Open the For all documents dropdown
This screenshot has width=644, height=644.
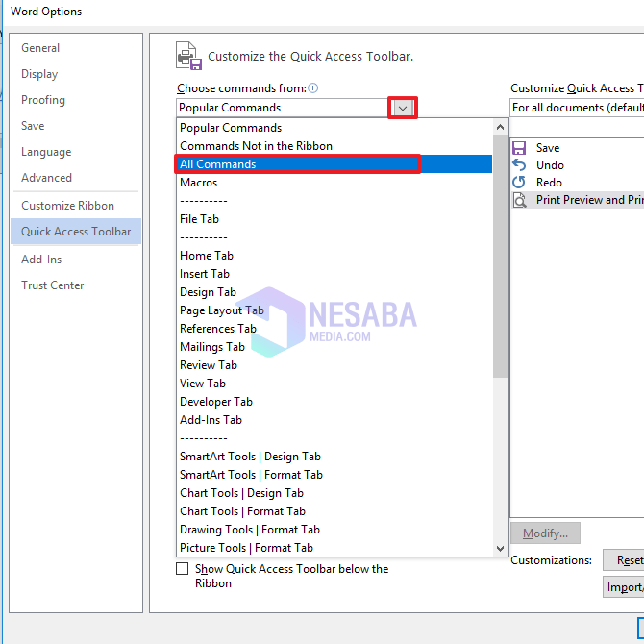[577, 108]
